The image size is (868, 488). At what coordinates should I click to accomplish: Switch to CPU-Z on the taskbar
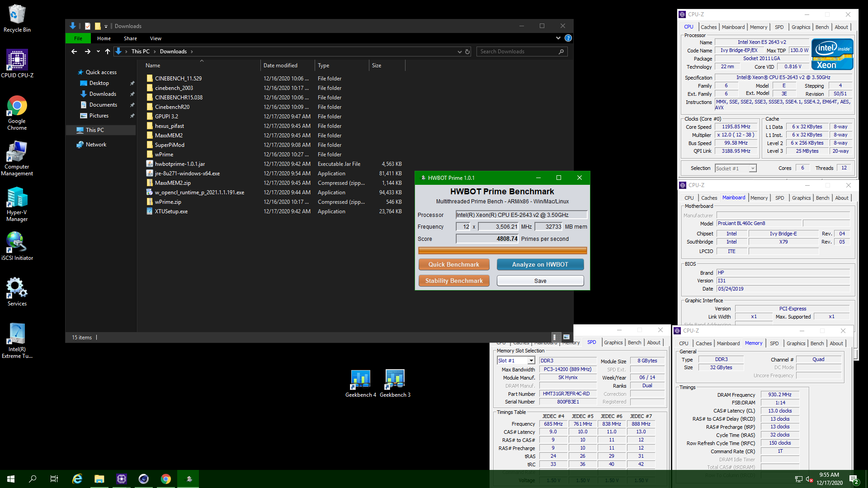[122, 479]
